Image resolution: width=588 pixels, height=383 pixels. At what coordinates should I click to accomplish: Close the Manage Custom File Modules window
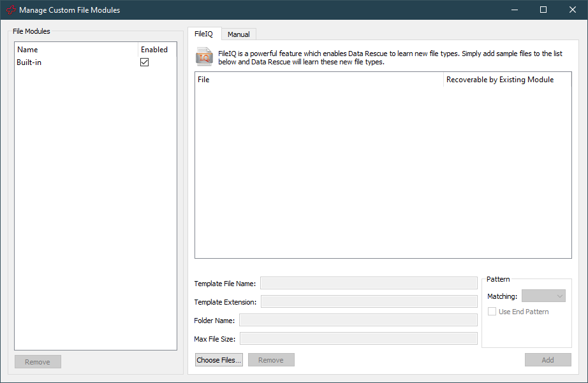[x=573, y=10]
